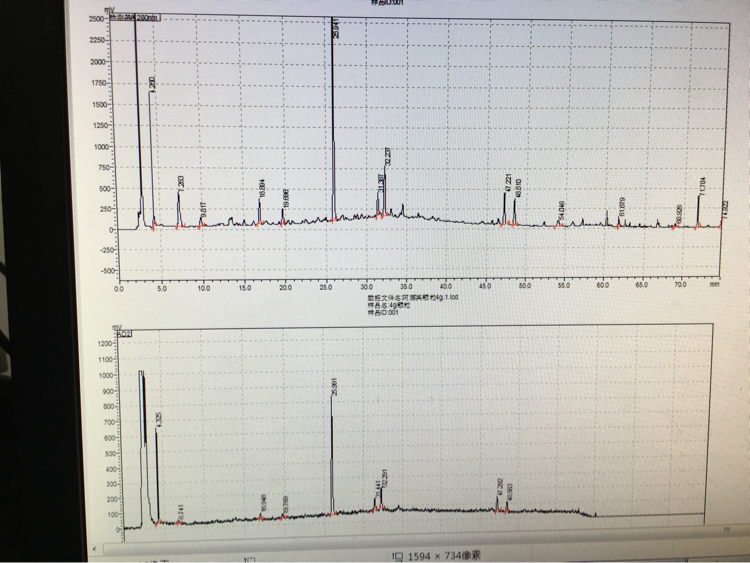
Task: Click the 1594 × 734像素 size readout
Action: pyautogui.click(x=443, y=556)
